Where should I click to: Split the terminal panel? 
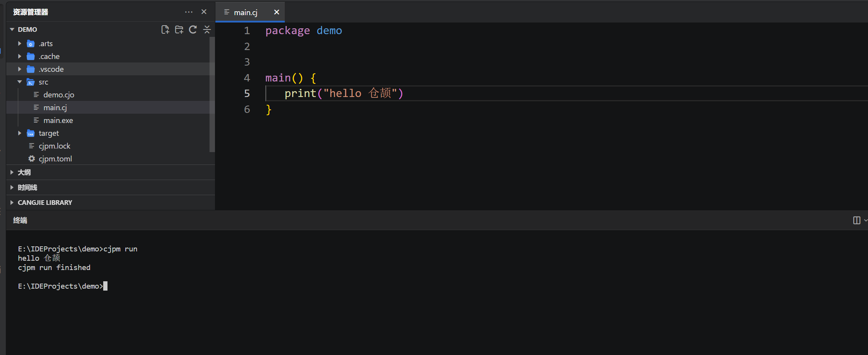[x=856, y=220]
